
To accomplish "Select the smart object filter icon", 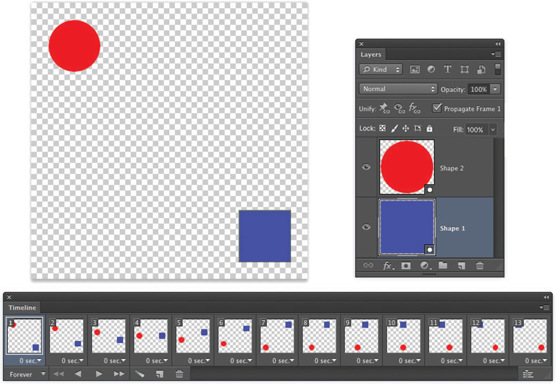I will (481, 69).
